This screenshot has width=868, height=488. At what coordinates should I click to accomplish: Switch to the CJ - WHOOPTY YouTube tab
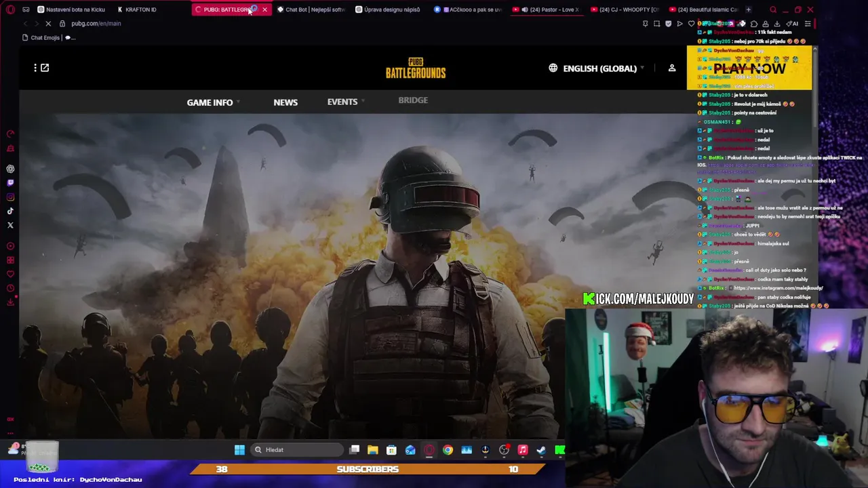625,9
